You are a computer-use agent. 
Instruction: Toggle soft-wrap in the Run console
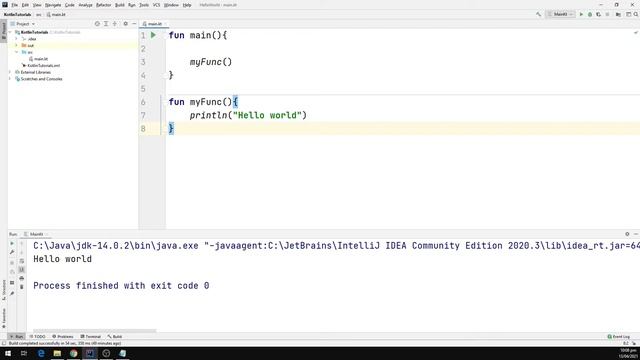click(22, 261)
